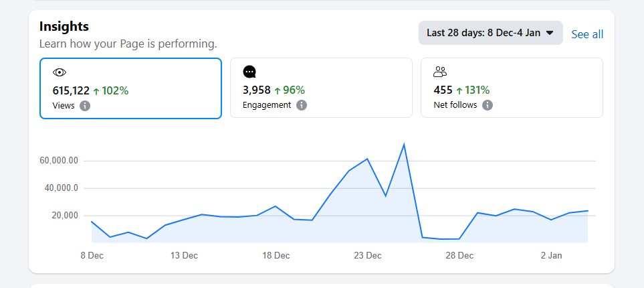Click the chart peak near 25 Dec

coord(404,145)
